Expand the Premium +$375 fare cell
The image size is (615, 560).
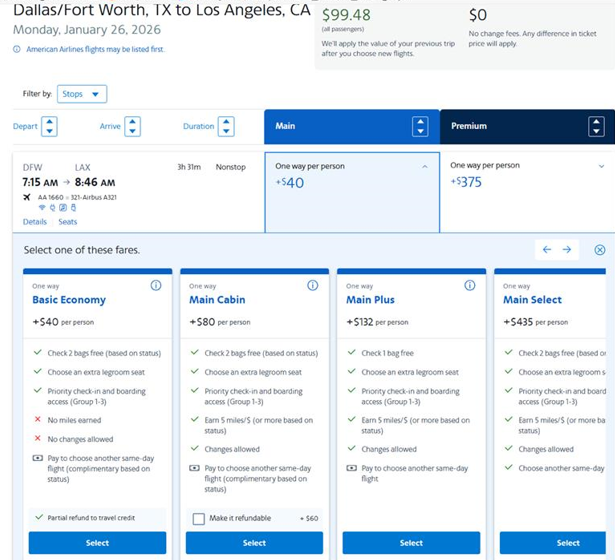click(601, 166)
